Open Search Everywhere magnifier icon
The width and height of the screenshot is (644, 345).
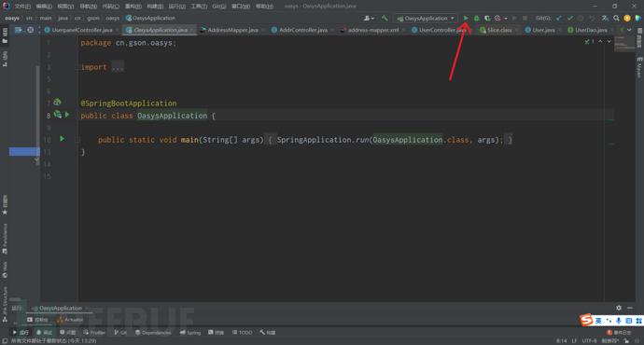click(x=616, y=18)
